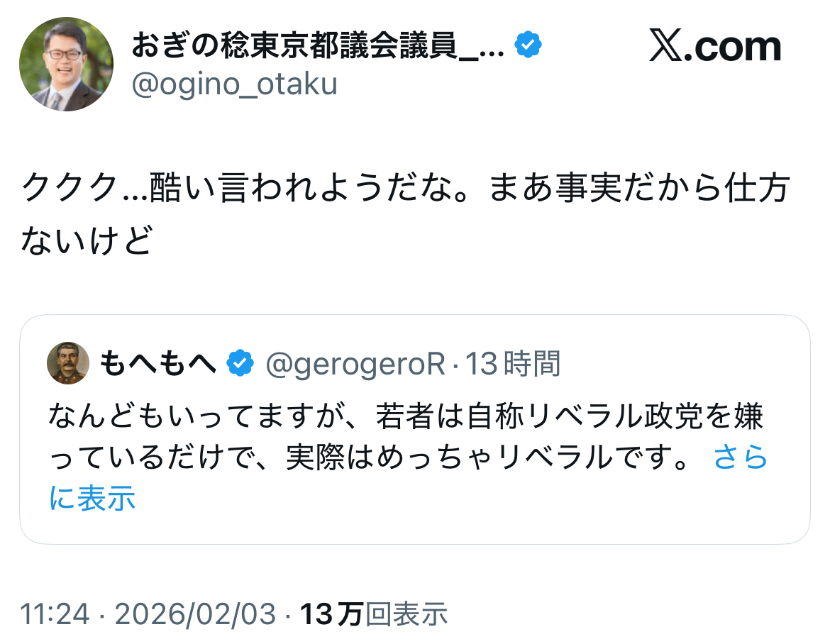Expand quoted tweet with さらに表示

tap(740, 458)
